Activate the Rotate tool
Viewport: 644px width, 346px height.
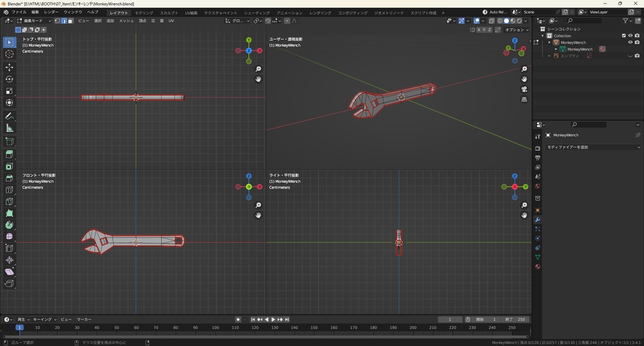tap(9, 79)
